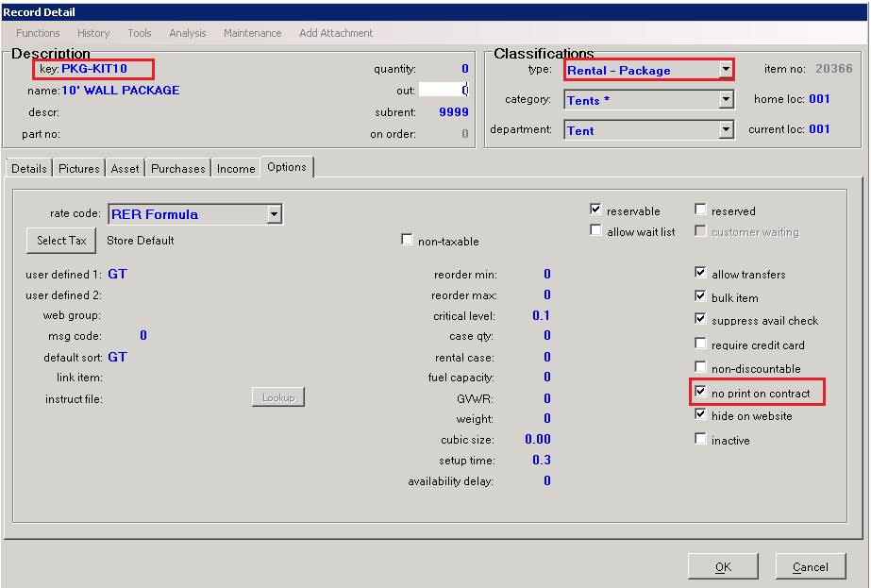871x588 pixels.
Task: Switch to the Income tab
Action: click(x=236, y=168)
